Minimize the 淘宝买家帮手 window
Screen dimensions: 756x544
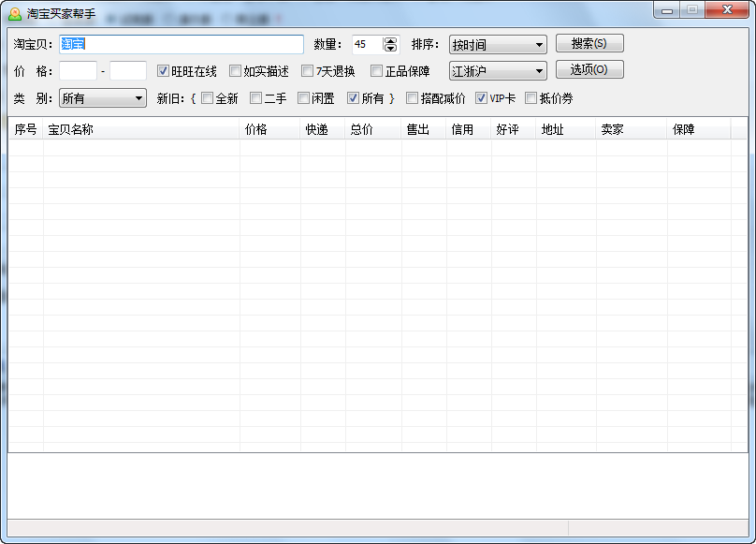pos(667,9)
